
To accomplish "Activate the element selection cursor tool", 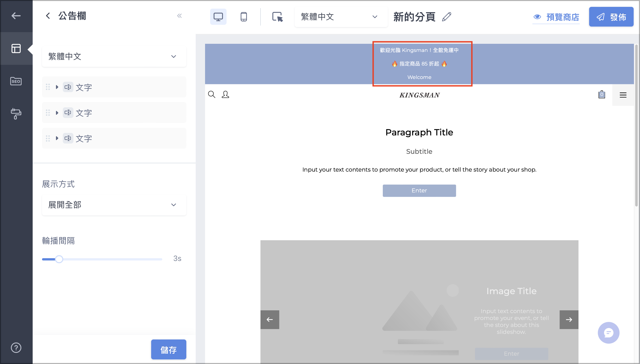I will click(x=277, y=17).
